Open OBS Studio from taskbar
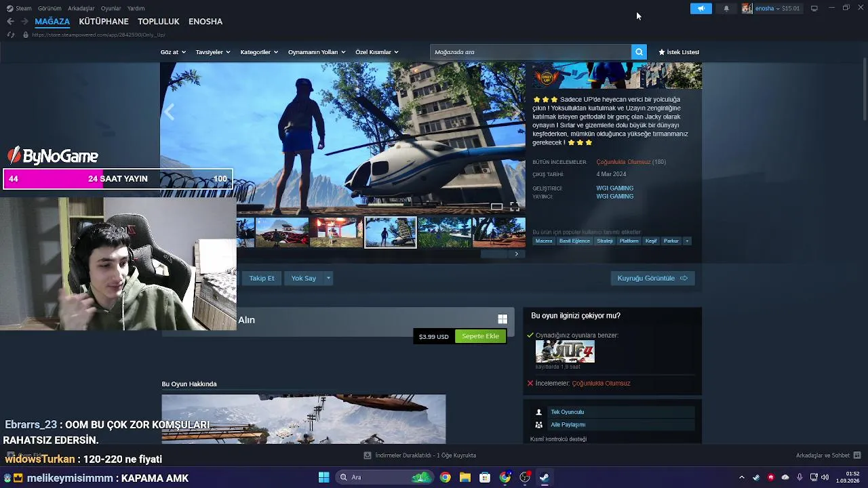868x488 pixels. pos(525,477)
